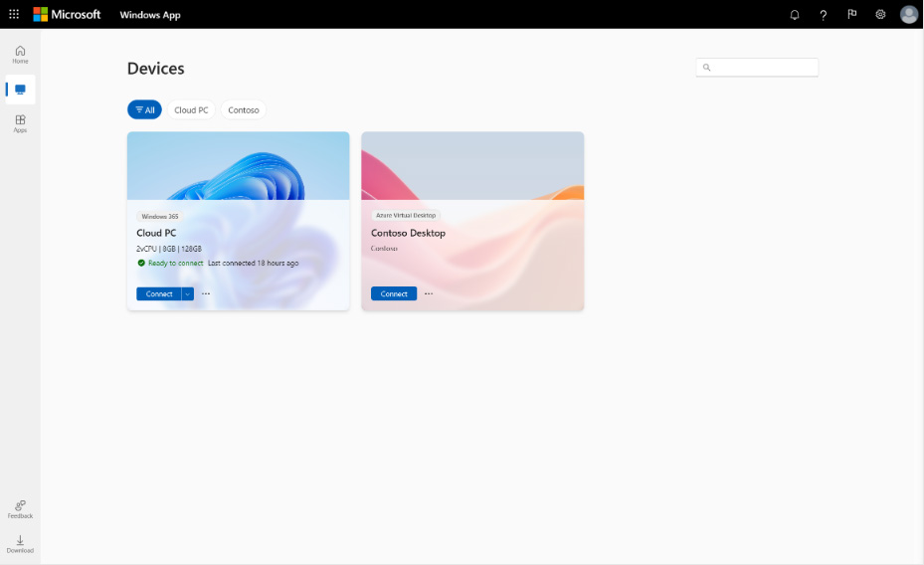Click the feedback flag icon in header
Image resolution: width=924 pixels, height=565 pixels.
pos(851,15)
